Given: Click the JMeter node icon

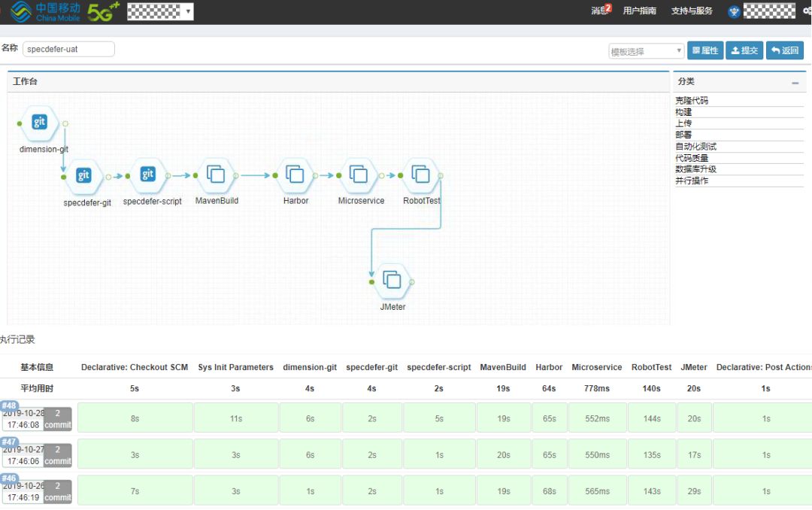Looking at the screenshot, I should pos(392,281).
